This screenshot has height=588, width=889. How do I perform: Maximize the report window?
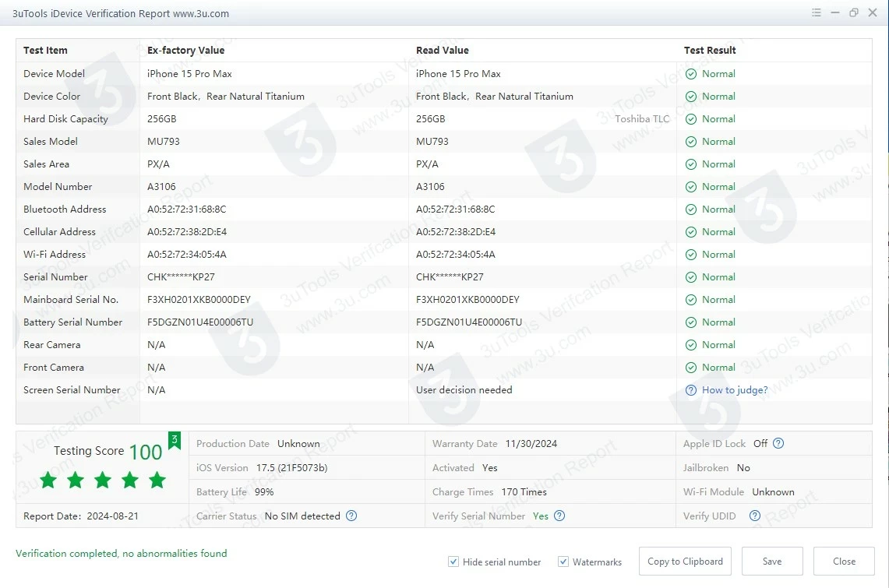point(854,12)
